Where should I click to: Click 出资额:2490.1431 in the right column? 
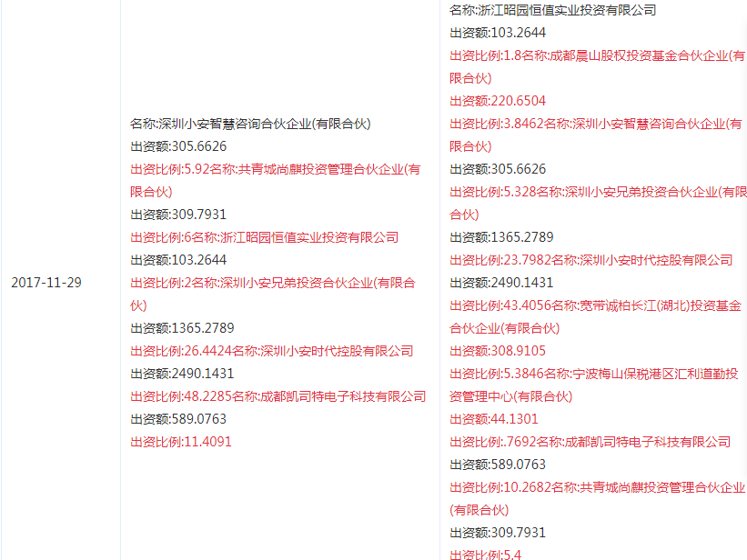coord(501,283)
